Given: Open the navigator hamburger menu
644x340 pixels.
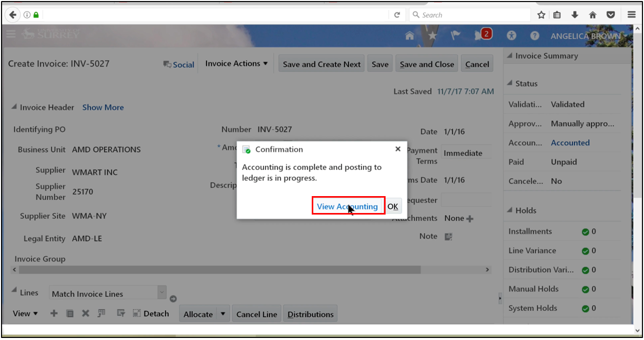Looking at the screenshot, I should coord(11,34).
